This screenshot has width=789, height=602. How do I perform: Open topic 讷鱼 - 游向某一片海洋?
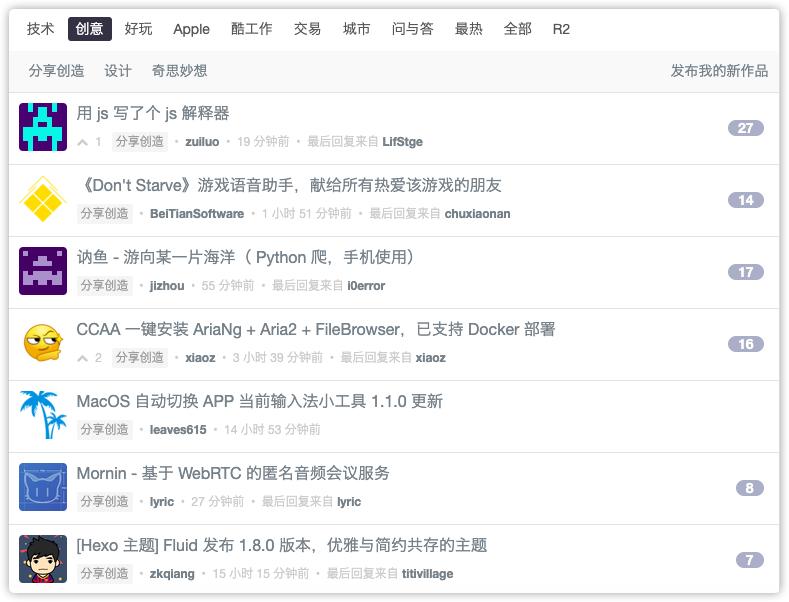[246, 257]
